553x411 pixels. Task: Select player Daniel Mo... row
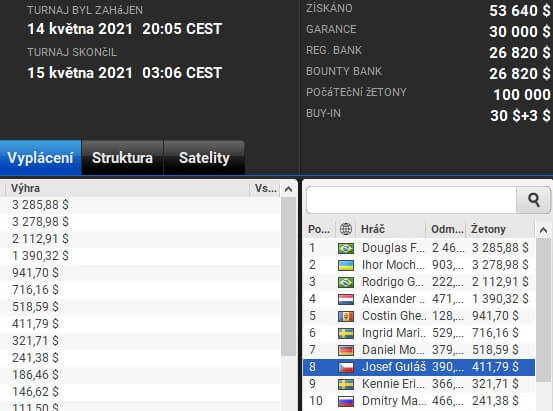tap(419, 350)
